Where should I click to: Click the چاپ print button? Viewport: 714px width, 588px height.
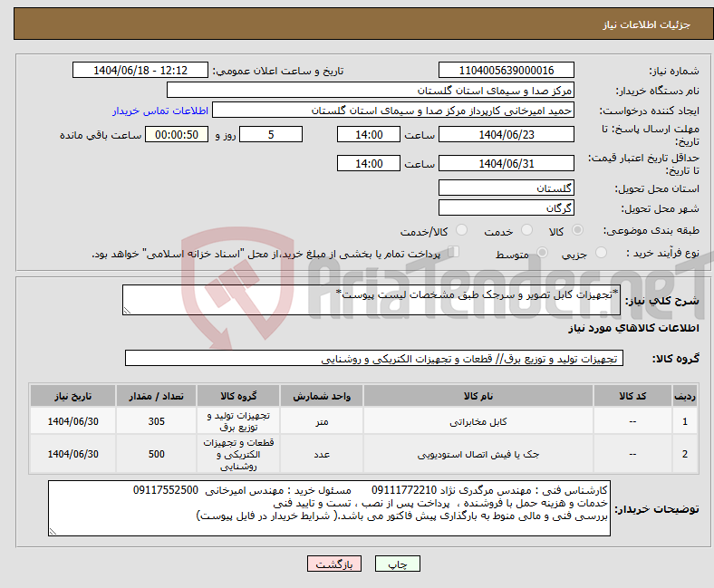398,564
